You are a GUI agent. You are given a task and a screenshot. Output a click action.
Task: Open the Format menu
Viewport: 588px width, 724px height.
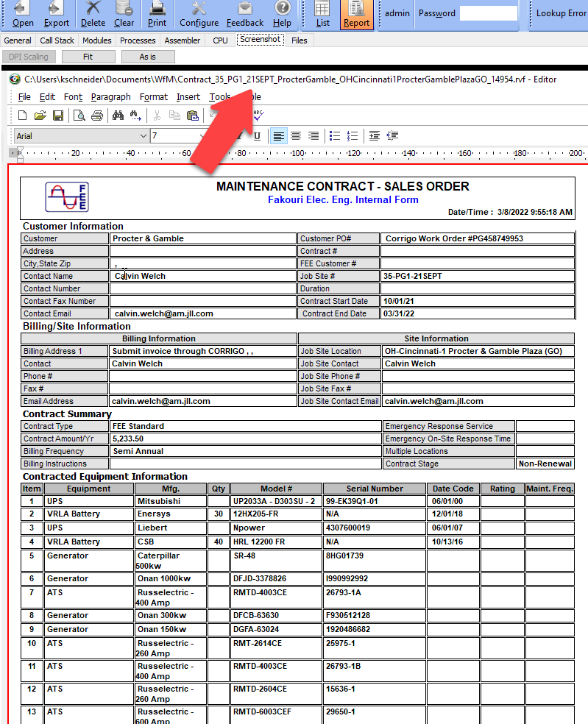pyautogui.click(x=154, y=97)
